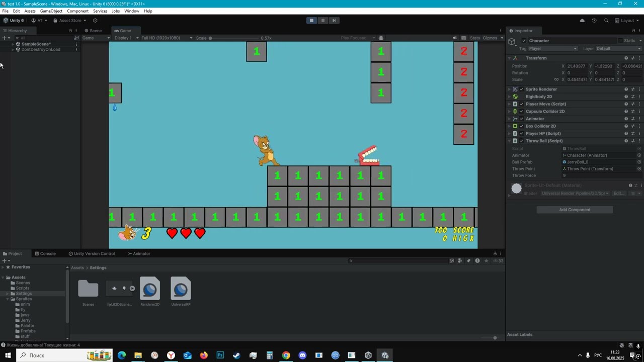Screen dimensions: 644x362
Task: Click the Hierarchy add (+) button
Action: (x=5, y=38)
